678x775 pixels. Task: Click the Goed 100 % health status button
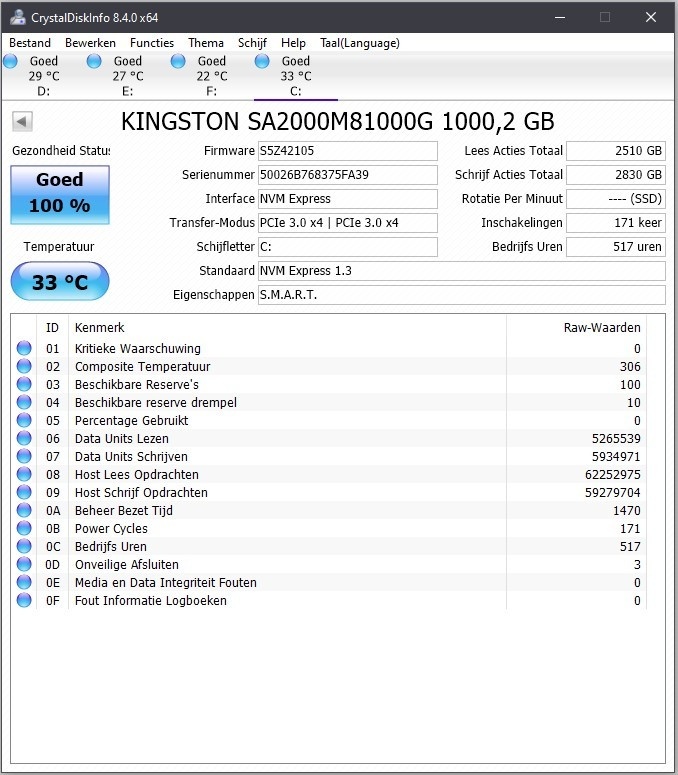coord(60,194)
